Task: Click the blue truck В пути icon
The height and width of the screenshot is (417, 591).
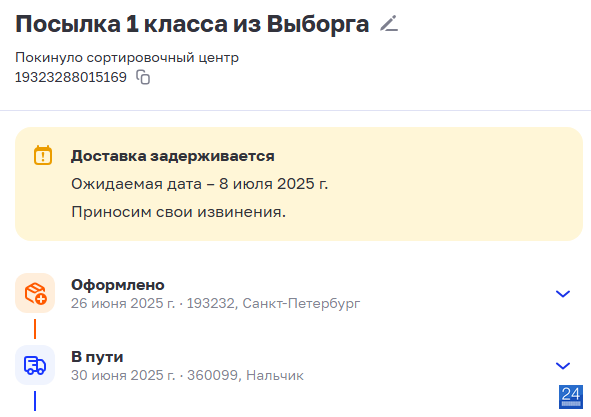Action: pos(35,365)
